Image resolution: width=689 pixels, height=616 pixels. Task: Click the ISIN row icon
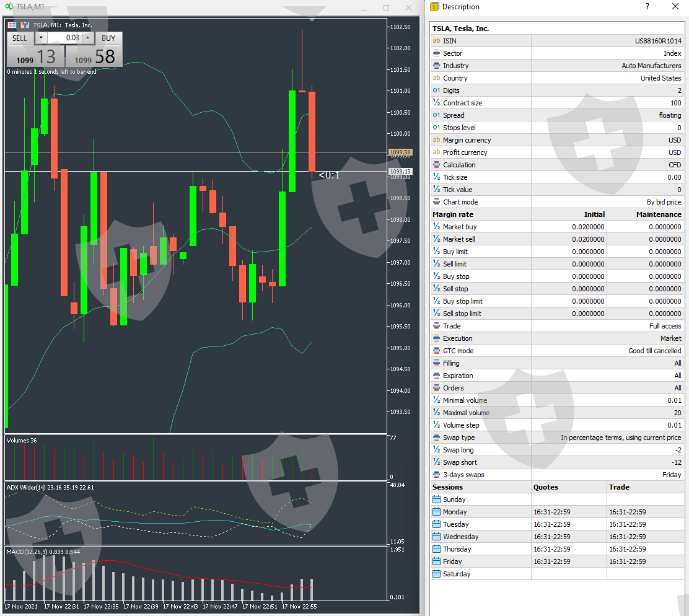pyautogui.click(x=436, y=40)
